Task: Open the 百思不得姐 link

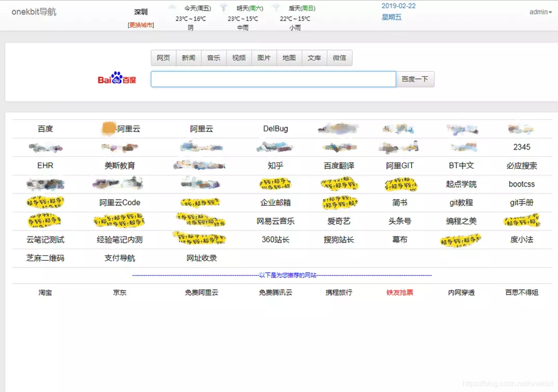Action: pos(522,292)
